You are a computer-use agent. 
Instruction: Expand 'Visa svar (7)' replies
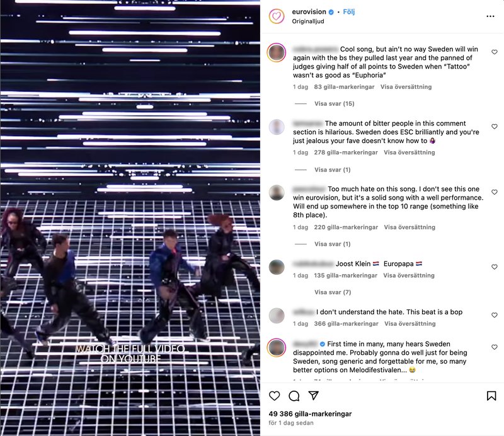point(333,292)
